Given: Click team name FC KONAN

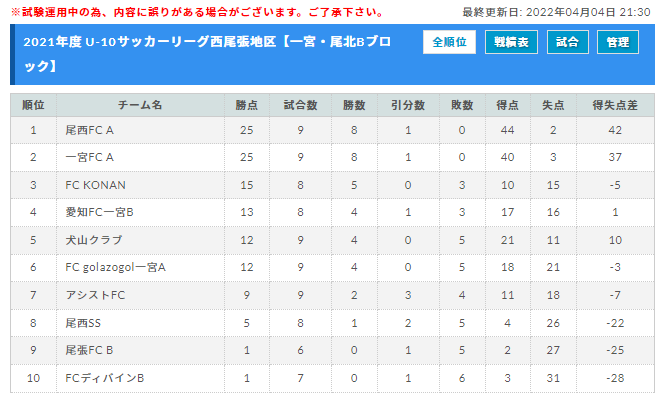Looking at the screenshot, I should point(95,185).
